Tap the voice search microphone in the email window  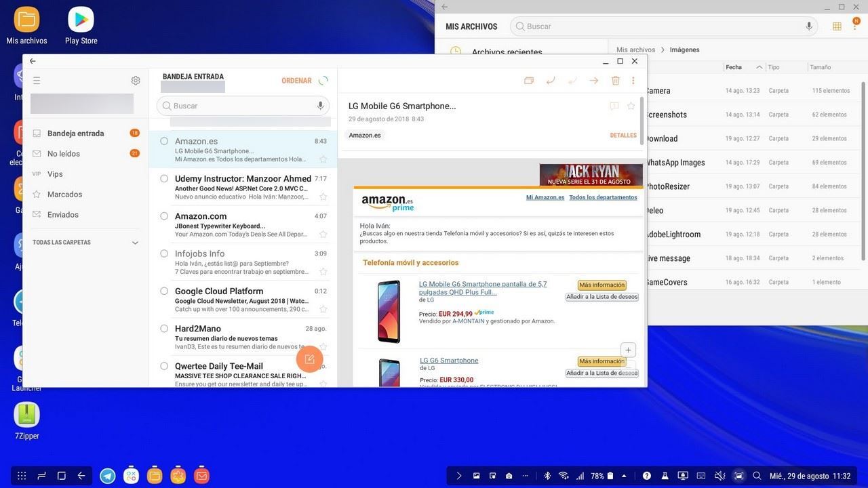[x=320, y=106]
